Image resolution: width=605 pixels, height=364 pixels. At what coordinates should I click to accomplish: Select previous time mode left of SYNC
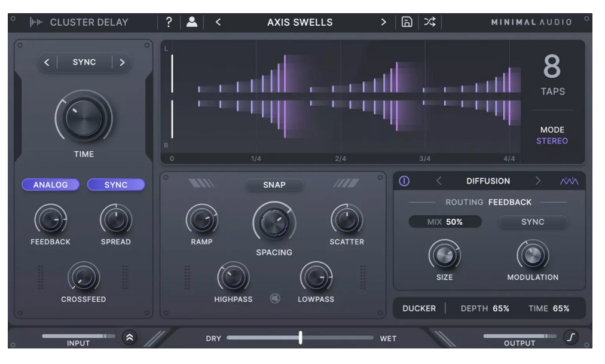[x=47, y=62]
